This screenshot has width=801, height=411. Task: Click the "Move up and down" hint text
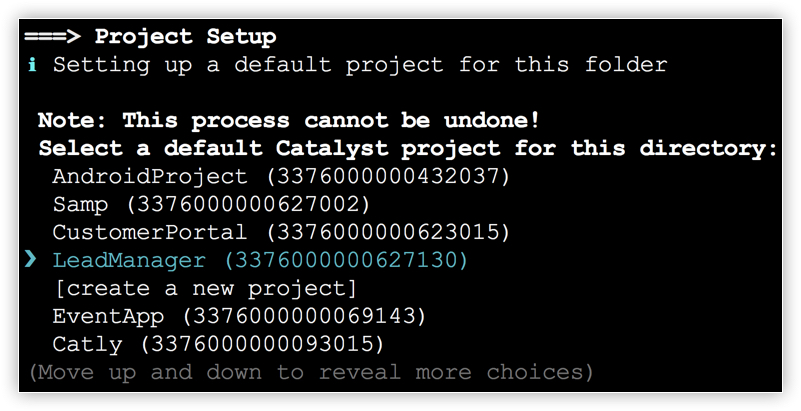[x=310, y=373]
